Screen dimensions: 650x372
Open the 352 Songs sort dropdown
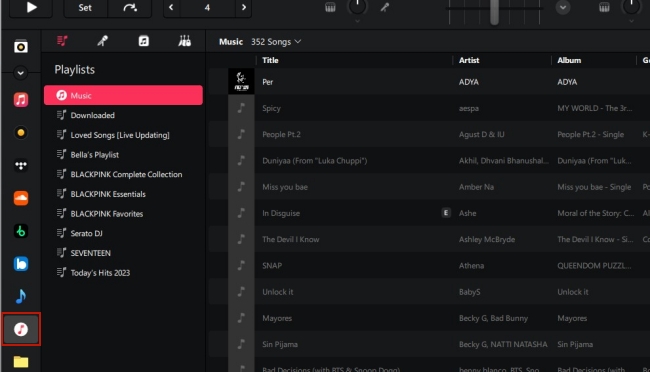click(276, 41)
